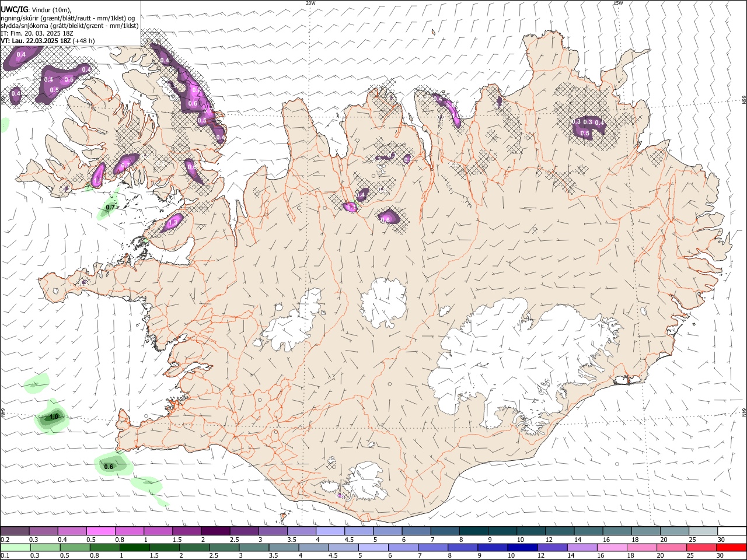Click the bold UWC/IG title text
The image size is (747, 560).
point(14,10)
